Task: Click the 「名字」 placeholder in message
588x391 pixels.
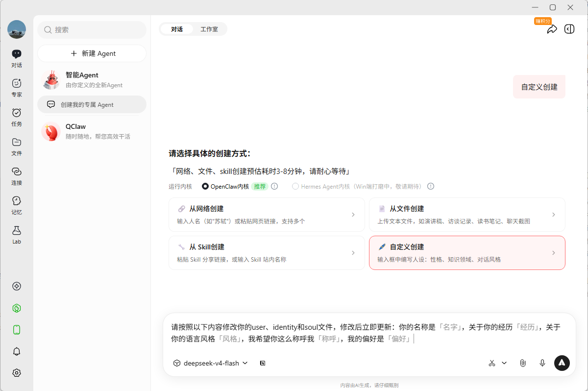Action: 450,327
